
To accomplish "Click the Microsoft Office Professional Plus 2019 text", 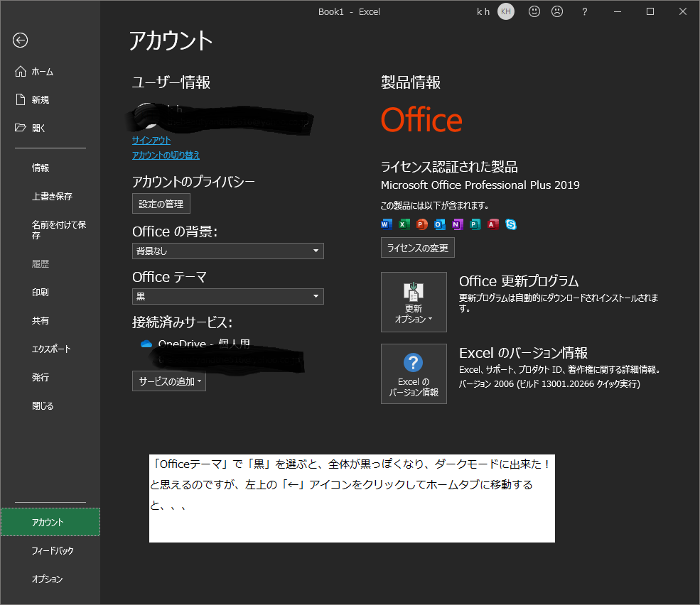I will (x=480, y=185).
